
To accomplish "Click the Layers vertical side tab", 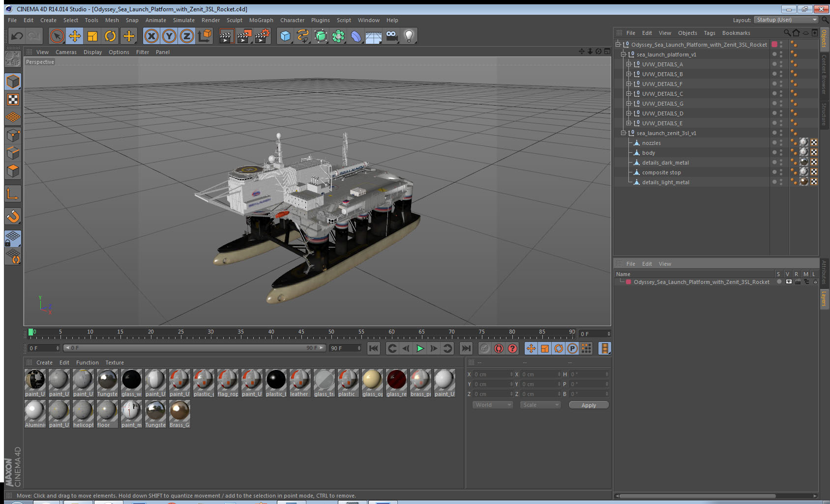I will [x=824, y=298].
